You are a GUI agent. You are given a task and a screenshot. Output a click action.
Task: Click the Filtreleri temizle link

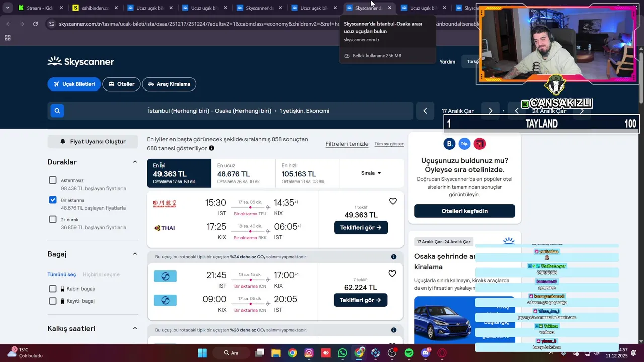click(x=347, y=144)
